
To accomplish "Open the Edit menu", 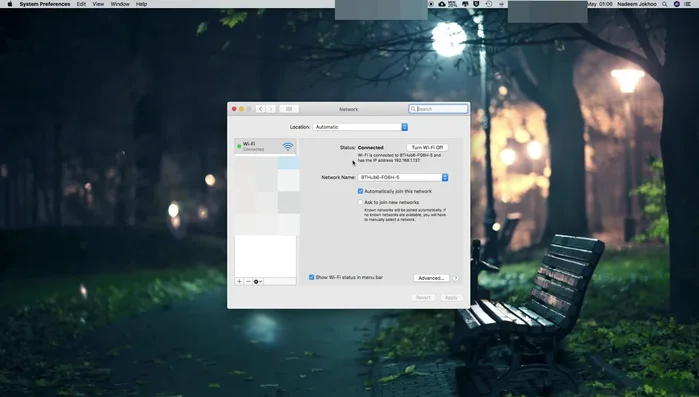I will tap(81, 4).
